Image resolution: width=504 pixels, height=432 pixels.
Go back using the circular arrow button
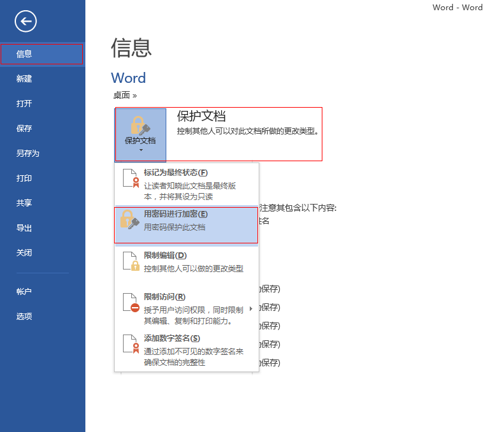point(25,22)
